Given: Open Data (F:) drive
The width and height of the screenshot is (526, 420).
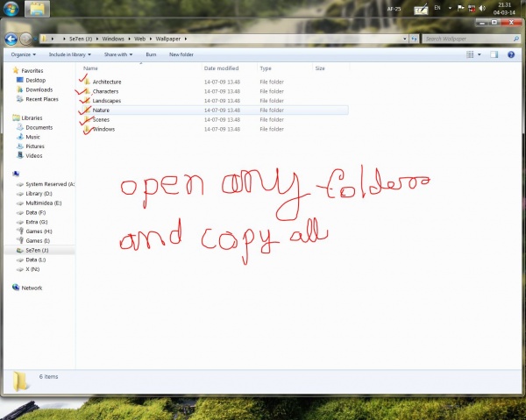Looking at the screenshot, I should (x=36, y=212).
